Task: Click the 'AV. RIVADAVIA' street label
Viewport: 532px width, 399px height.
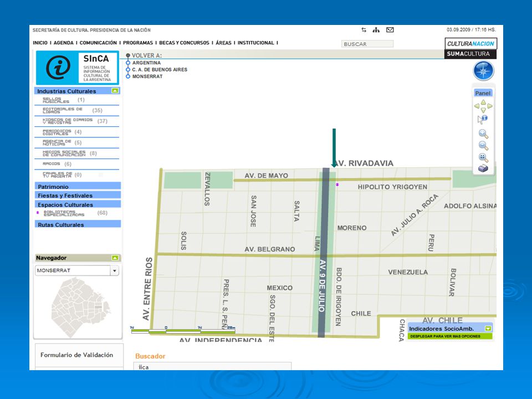Action: [363, 163]
